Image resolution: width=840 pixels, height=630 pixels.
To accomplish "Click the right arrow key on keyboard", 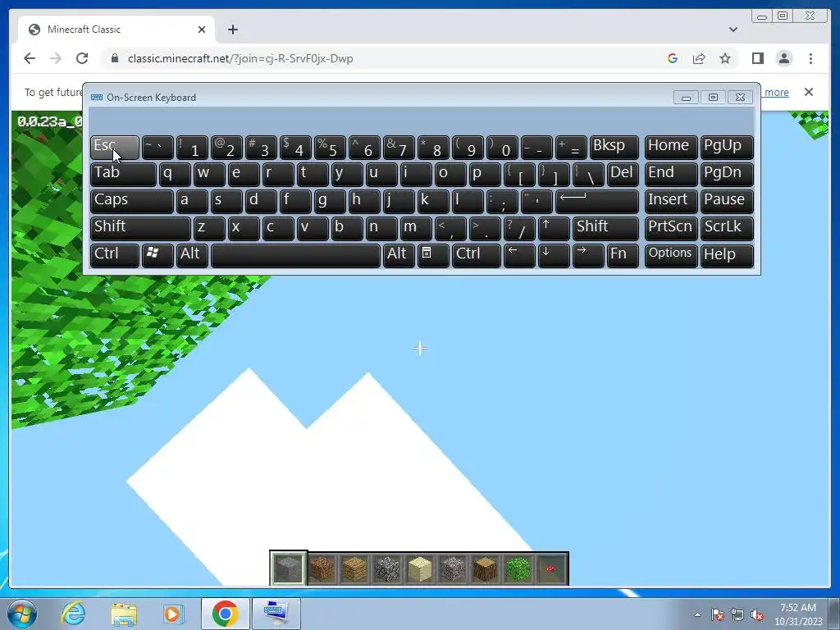I will click(588, 256).
